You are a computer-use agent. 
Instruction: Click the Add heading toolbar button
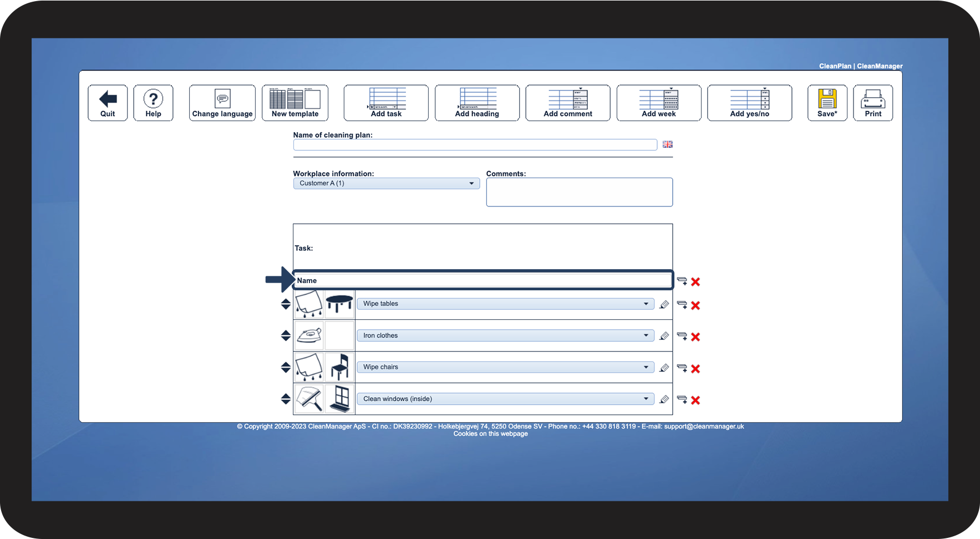[477, 103]
